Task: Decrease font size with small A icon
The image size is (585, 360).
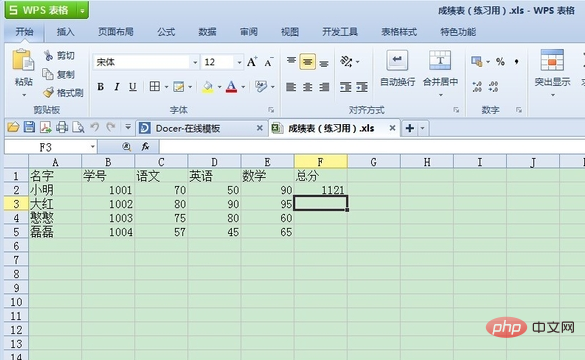Action: pyautogui.click(x=269, y=62)
